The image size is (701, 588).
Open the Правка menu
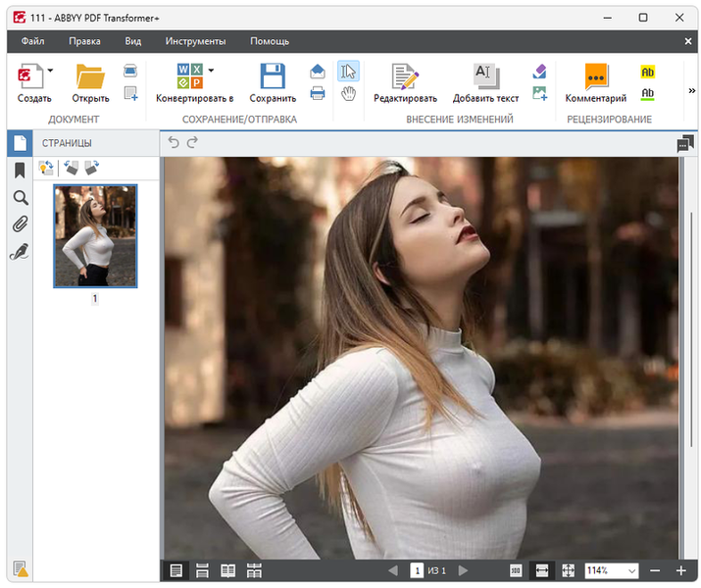point(84,41)
